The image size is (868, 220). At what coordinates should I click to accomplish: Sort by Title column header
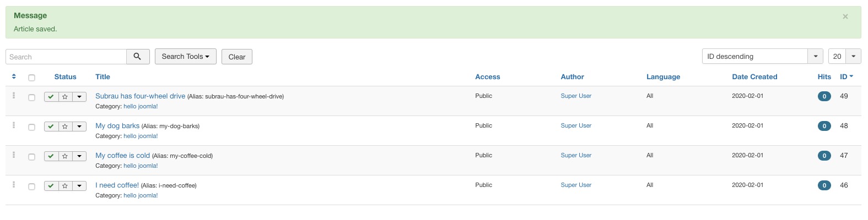tap(103, 77)
